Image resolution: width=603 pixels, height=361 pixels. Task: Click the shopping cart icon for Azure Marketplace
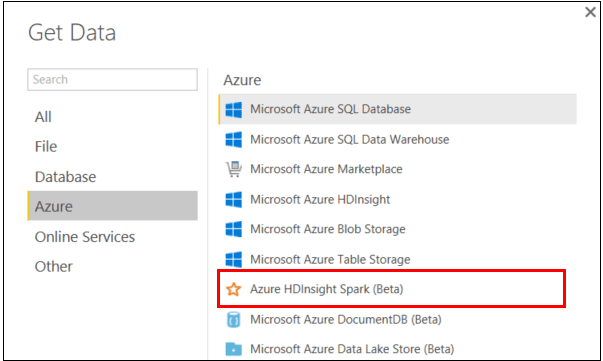pos(233,169)
